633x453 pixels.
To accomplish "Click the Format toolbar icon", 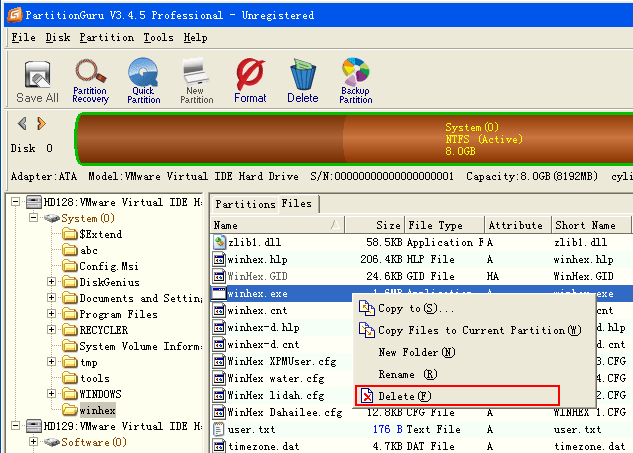I will [250, 81].
